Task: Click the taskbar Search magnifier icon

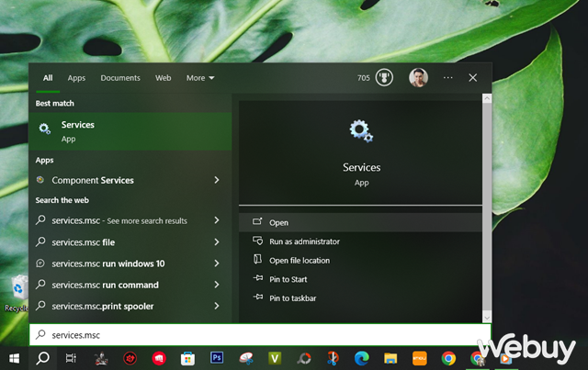Action: 43,359
